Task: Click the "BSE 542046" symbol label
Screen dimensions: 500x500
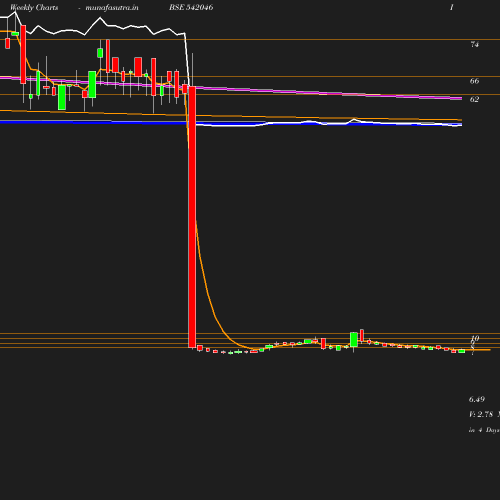Action: 191,7
